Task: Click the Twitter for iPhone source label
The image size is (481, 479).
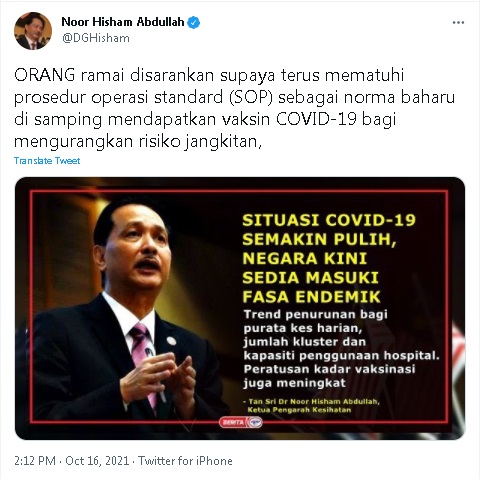Action: click(x=185, y=461)
